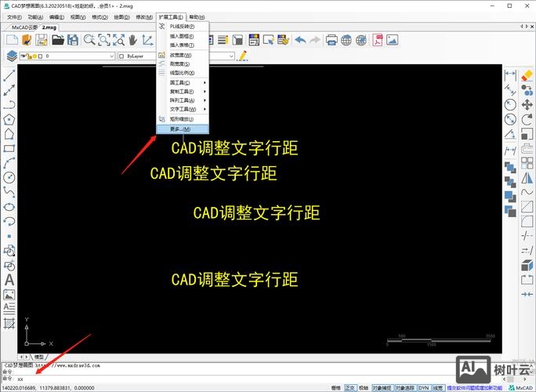
Task: Select the Ellipse drawing tool
Action: pyautogui.click(x=9, y=207)
